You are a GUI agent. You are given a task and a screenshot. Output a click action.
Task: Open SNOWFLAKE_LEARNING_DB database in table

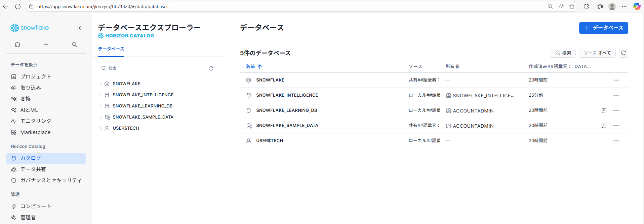pyautogui.click(x=287, y=110)
